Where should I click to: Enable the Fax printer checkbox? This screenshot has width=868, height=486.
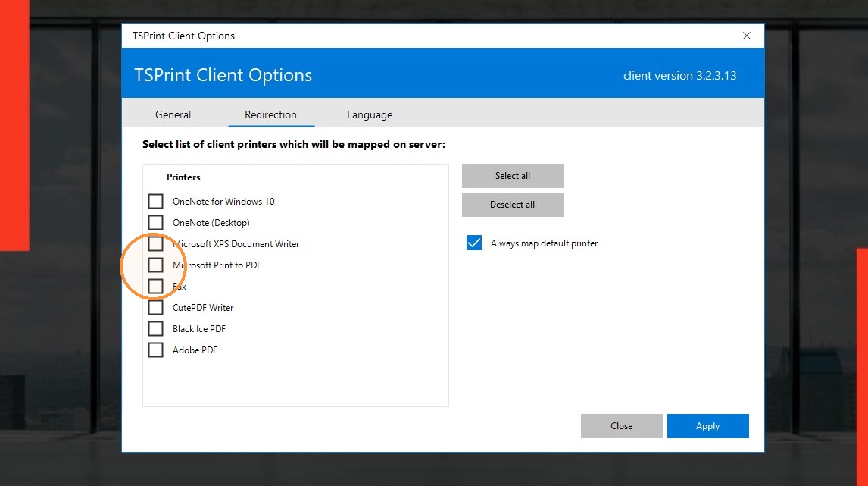[155, 286]
